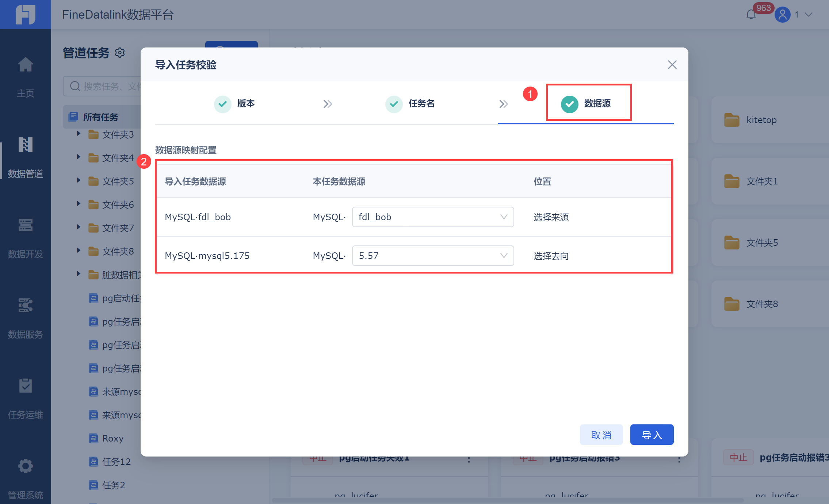Open the fdl_bob data source dropdown
829x504 pixels.
[432, 217]
